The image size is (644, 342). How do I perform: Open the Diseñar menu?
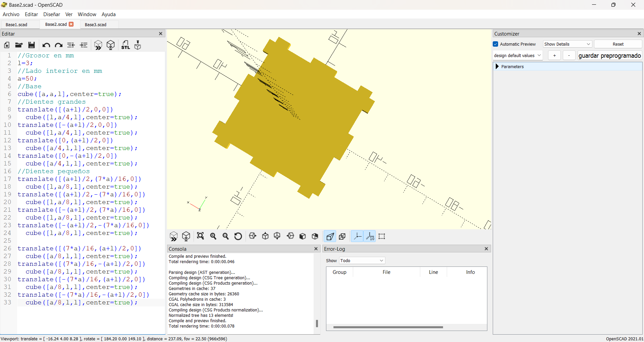[x=52, y=14]
